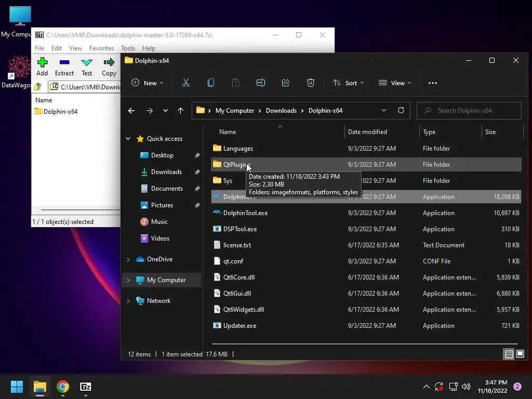The image size is (532, 399).
Task: Expand OneDrive in navigation pane
Action: (x=128, y=259)
